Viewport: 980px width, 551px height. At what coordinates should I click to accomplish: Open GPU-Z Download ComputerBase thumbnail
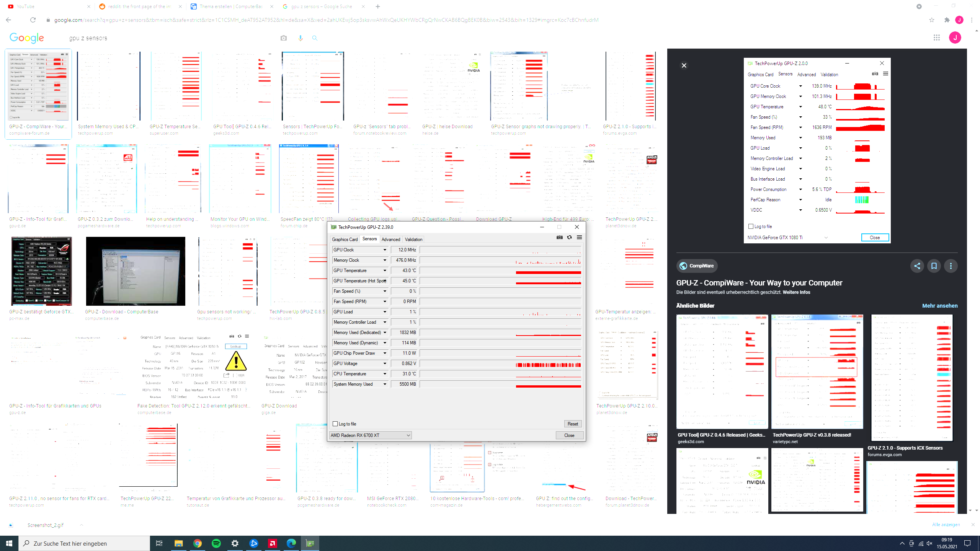point(136,271)
